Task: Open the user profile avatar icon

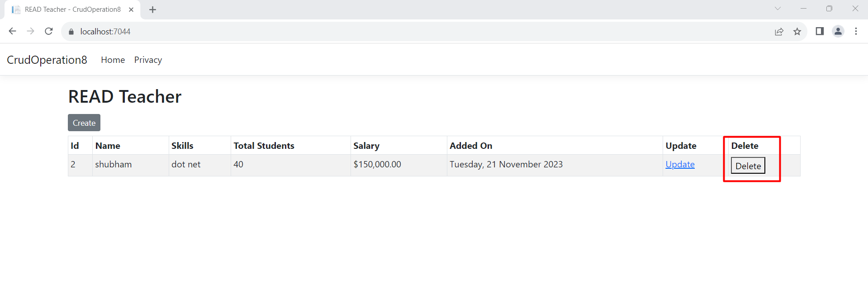Action: coord(838,31)
